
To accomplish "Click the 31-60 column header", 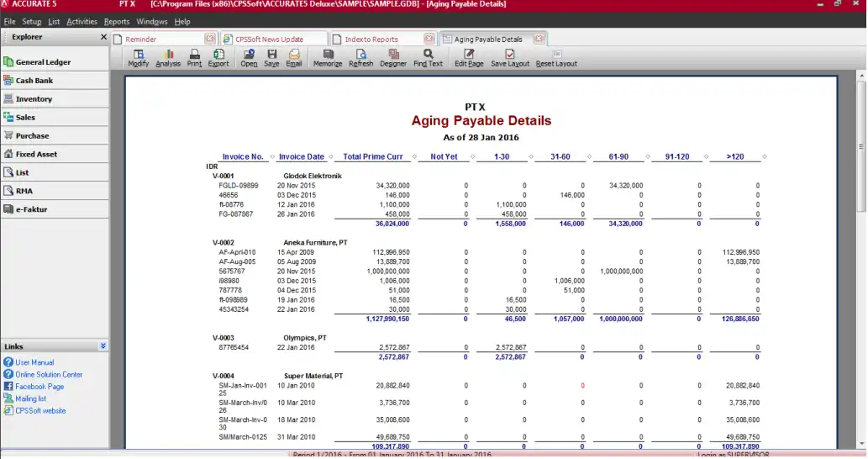I will 560,156.
